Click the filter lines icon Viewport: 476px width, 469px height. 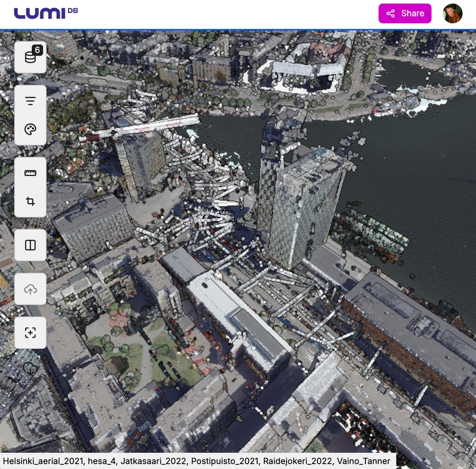pyautogui.click(x=30, y=101)
